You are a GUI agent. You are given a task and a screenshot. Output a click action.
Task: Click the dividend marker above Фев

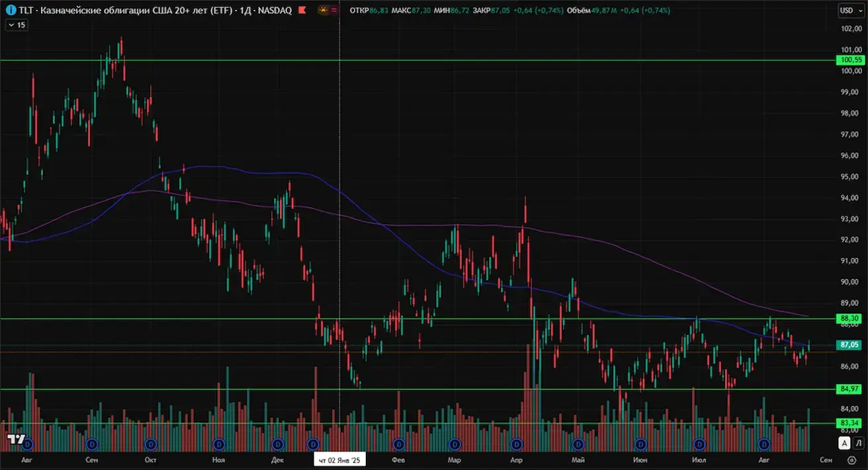(398, 443)
